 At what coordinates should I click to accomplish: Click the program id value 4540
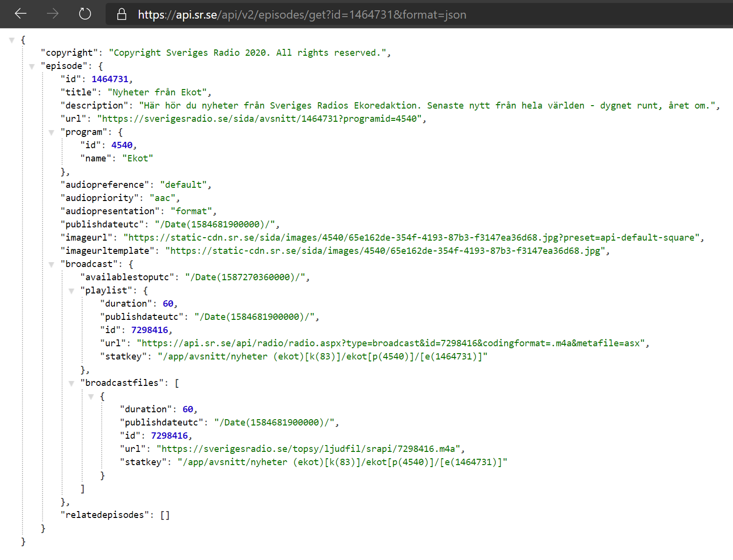[x=122, y=145]
